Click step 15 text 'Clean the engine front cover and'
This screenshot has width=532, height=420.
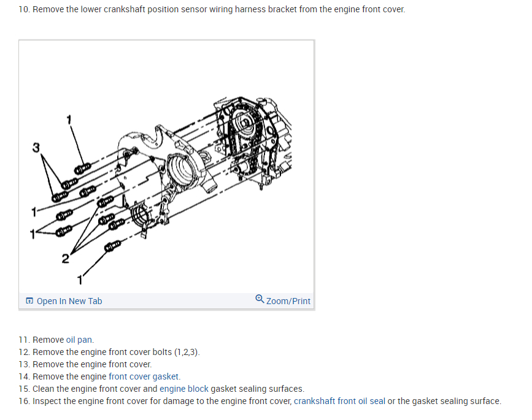click(95, 389)
